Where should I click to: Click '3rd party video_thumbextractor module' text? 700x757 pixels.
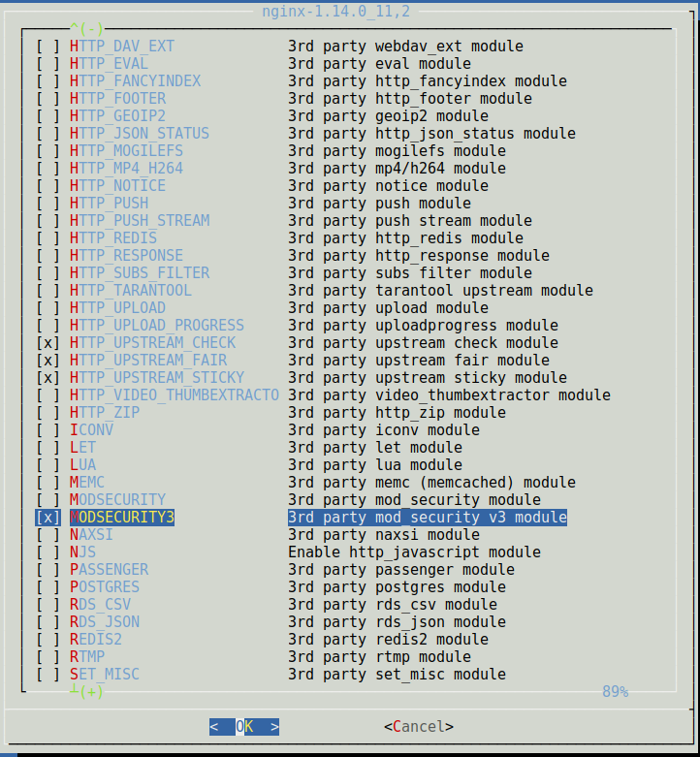tap(450, 395)
